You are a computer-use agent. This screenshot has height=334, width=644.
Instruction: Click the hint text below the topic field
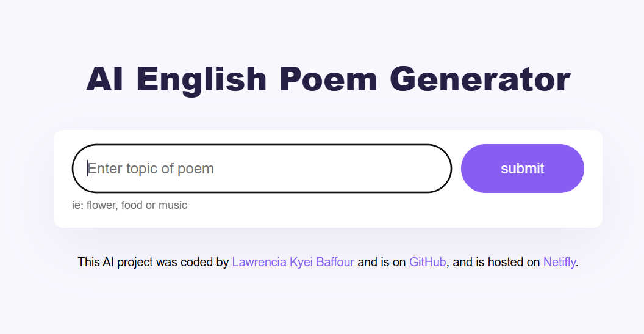tap(129, 205)
